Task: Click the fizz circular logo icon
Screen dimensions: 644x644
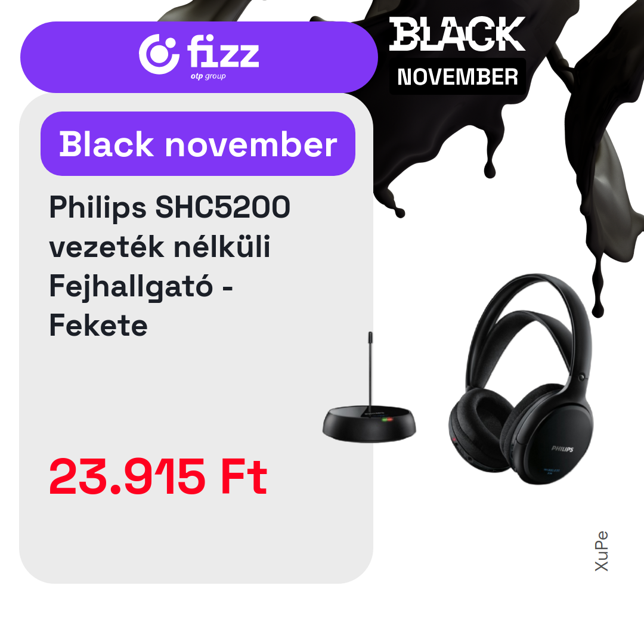Action: (159, 54)
